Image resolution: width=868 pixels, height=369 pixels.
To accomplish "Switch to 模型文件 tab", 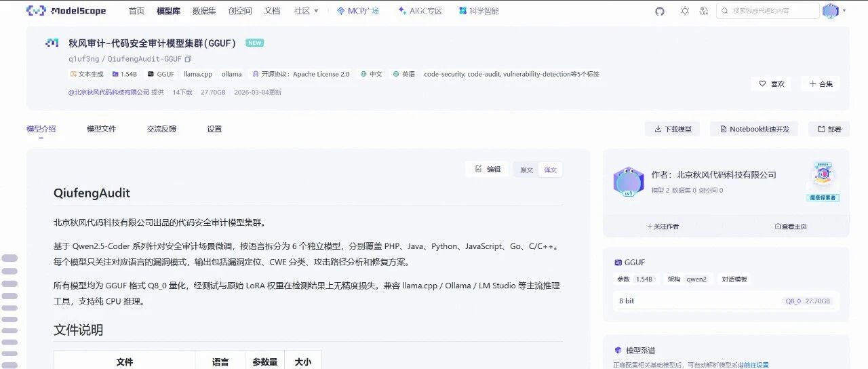I will point(101,129).
